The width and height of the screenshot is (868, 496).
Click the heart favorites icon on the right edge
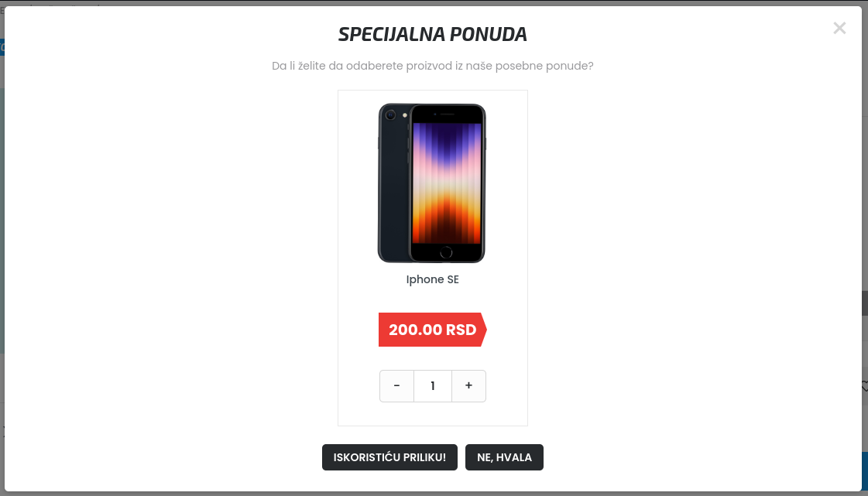pyautogui.click(x=865, y=386)
